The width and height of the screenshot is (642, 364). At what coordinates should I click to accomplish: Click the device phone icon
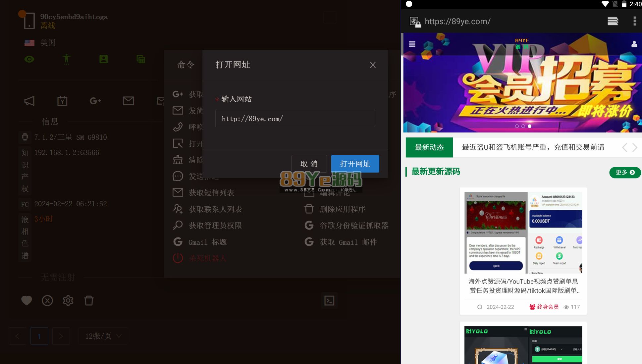(29, 21)
